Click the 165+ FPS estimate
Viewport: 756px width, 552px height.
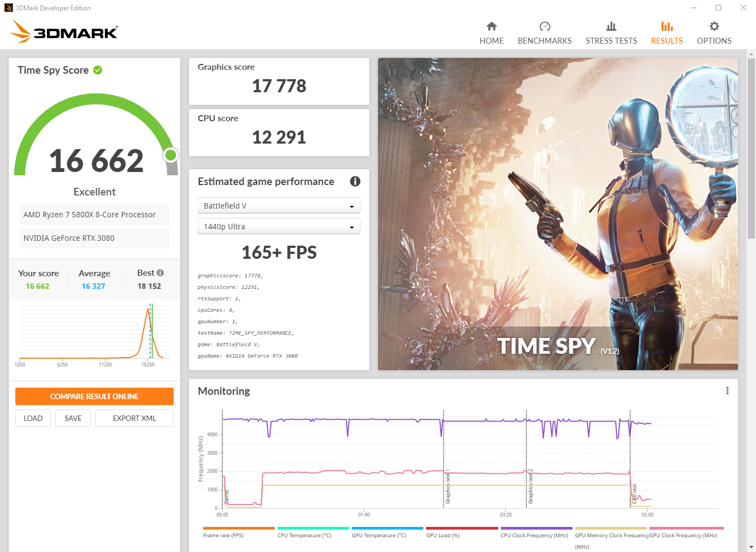pos(279,253)
